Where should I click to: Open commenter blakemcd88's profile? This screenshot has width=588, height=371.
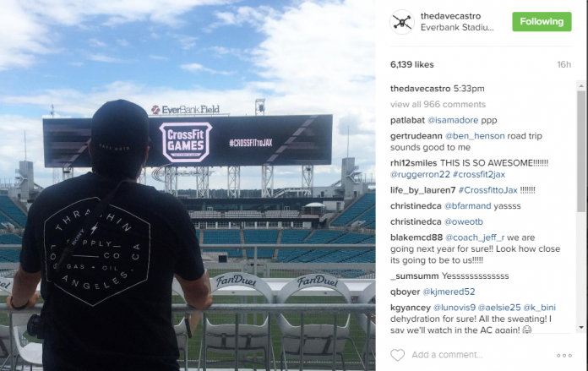coord(416,237)
